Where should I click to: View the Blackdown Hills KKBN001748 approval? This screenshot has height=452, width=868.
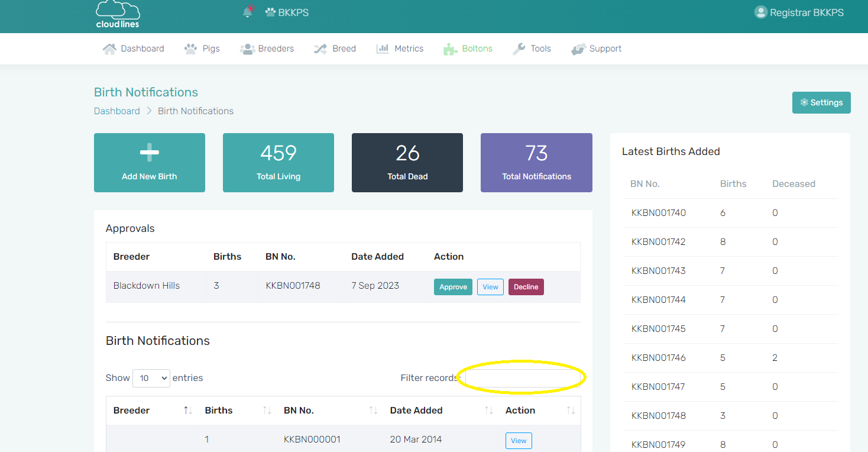coord(490,287)
